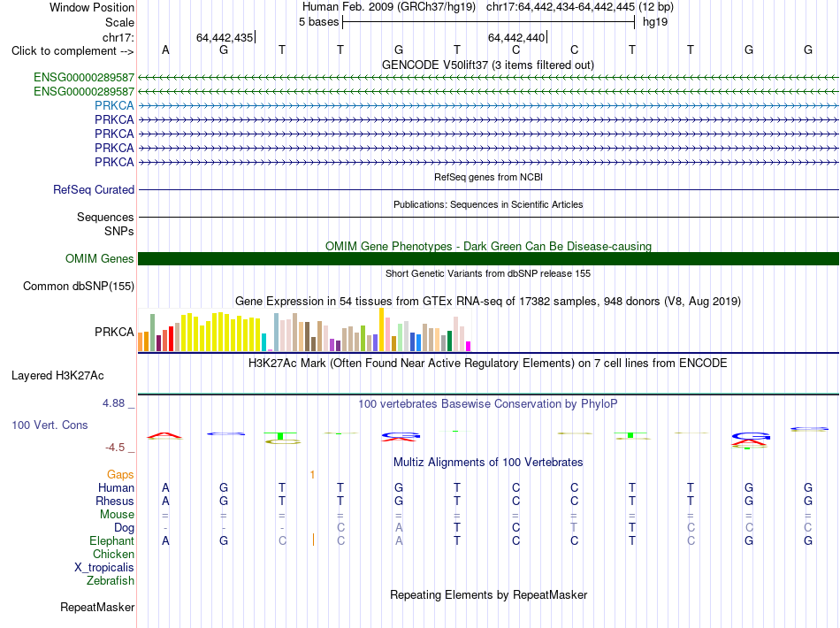The height and width of the screenshot is (628, 840).
Task: Click the GENCODE V50lift37 track title
Action: (487, 65)
